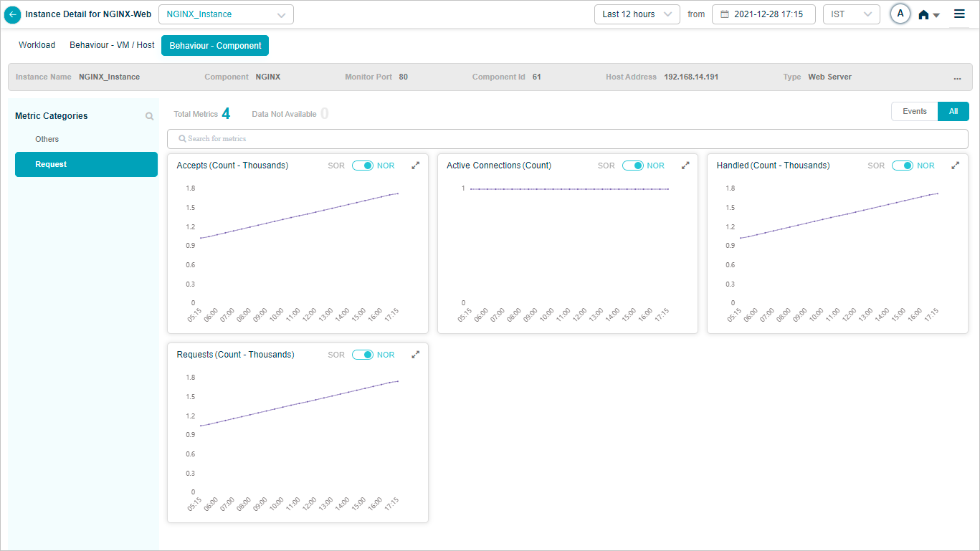Switch to the Workload tab
The width and height of the screenshot is (980, 551).
[37, 45]
